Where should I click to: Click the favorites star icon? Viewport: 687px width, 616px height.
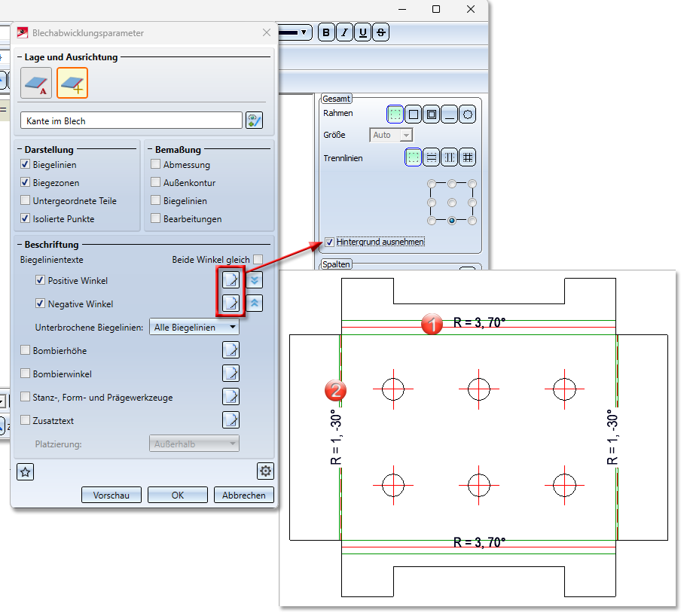pyautogui.click(x=26, y=472)
